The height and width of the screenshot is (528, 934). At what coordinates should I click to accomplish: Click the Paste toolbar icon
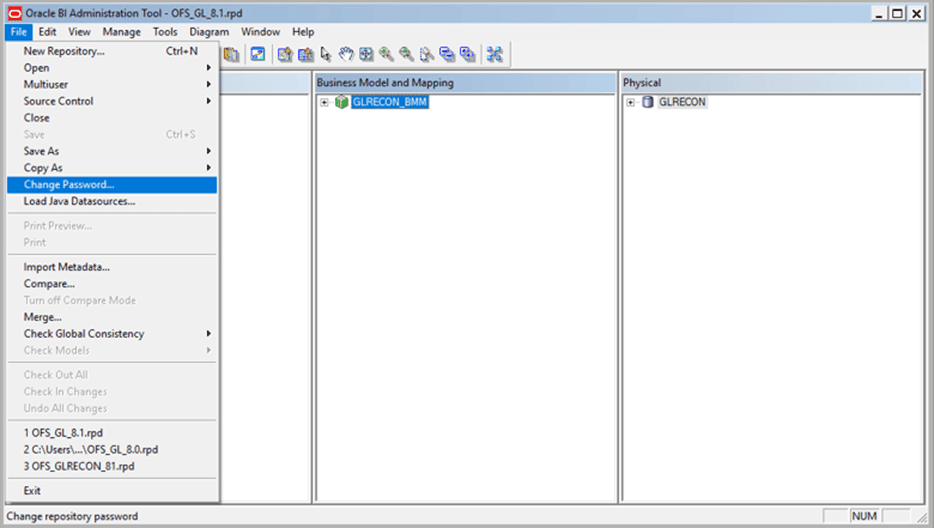(x=231, y=54)
